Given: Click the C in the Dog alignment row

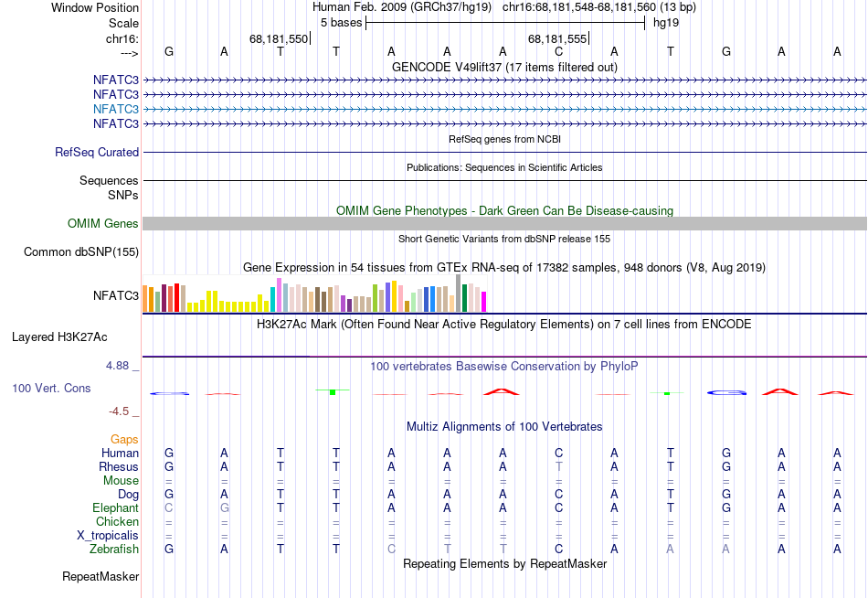Looking at the screenshot, I should click(558, 495).
